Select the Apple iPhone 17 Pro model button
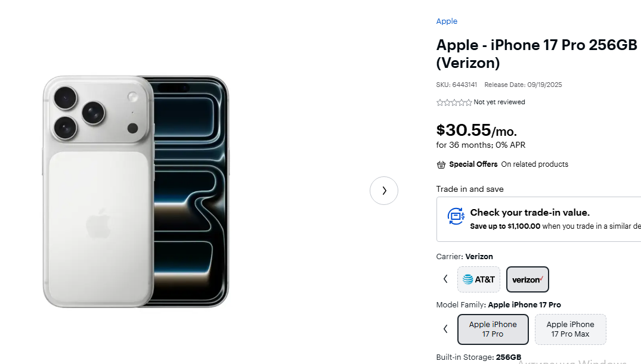This screenshot has height=364, width=641. 493,329
